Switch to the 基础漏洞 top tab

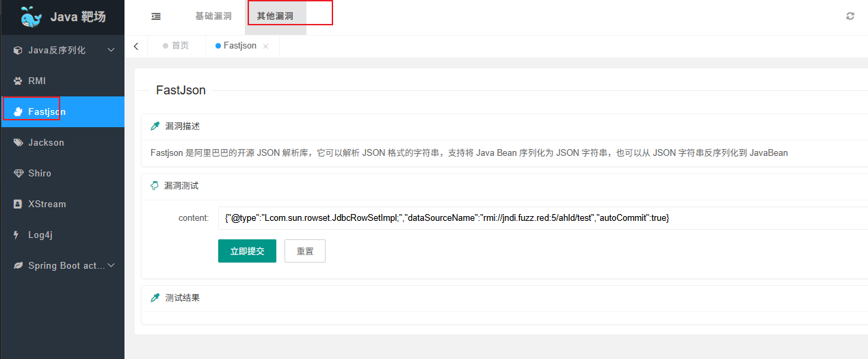pos(213,16)
